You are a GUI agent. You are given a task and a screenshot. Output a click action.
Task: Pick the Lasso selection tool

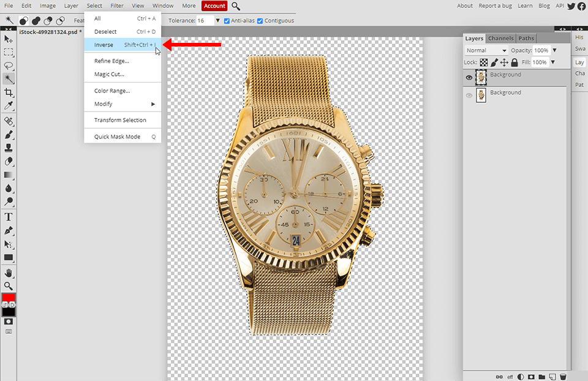[x=9, y=66]
